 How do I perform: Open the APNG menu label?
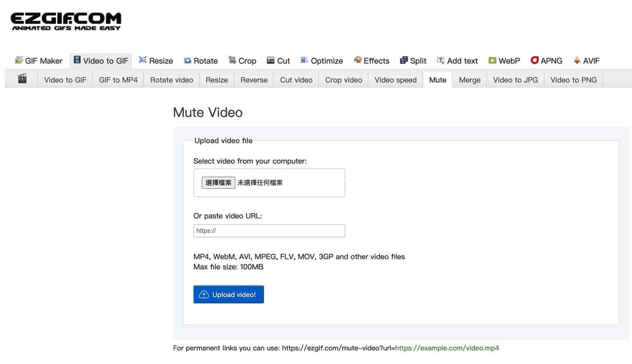552,61
